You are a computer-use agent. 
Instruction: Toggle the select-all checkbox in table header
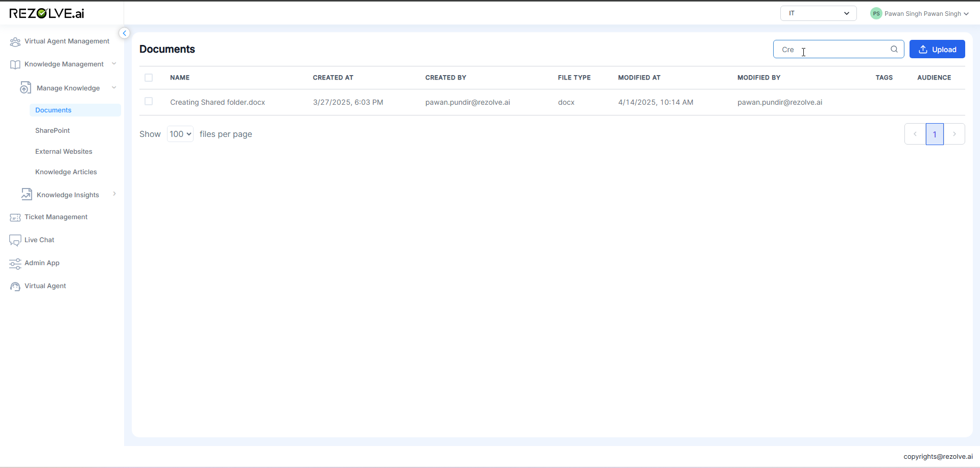[x=149, y=78]
